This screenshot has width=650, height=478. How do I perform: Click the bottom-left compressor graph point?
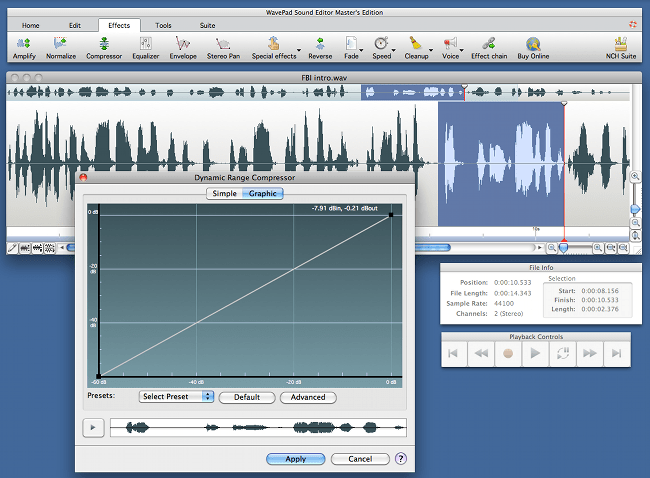98,376
